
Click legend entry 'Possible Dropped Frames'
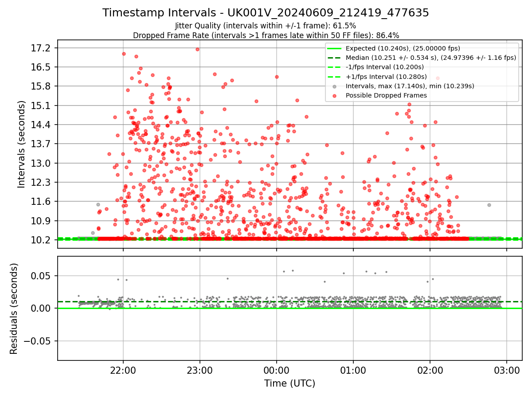click(x=386, y=95)
